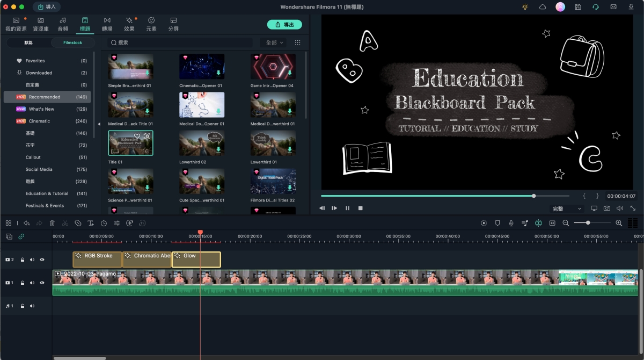Click the voiceover microphone icon

pos(511,223)
